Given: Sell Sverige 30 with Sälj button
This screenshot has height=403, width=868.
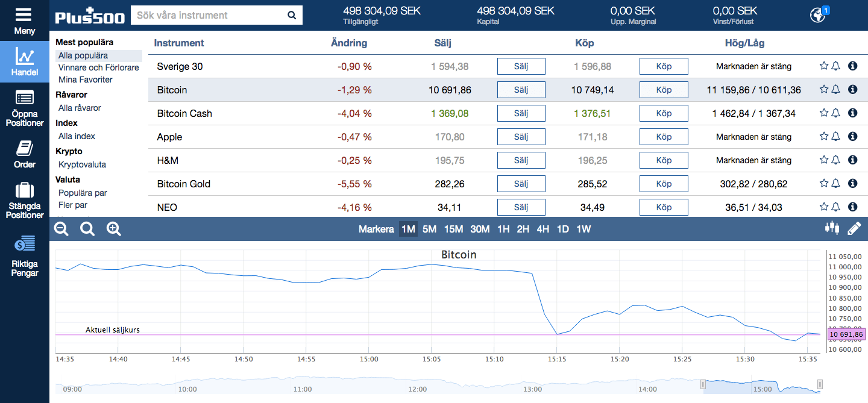Looking at the screenshot, I should (521, 66).
